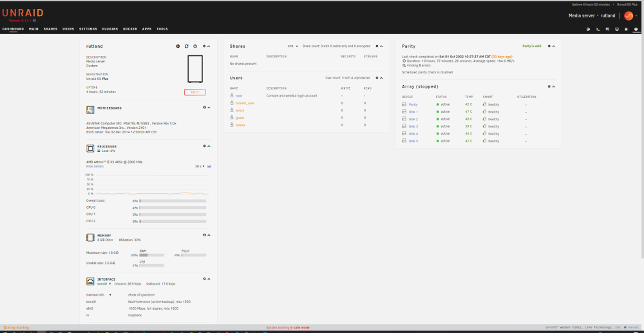Open the Processor panel gear icon
The image size is (644, 333).
tap(204, 146)
